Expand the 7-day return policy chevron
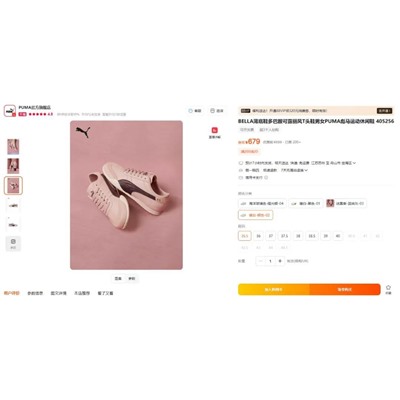This screenshot has width=400, height=400. coord(306,170)
